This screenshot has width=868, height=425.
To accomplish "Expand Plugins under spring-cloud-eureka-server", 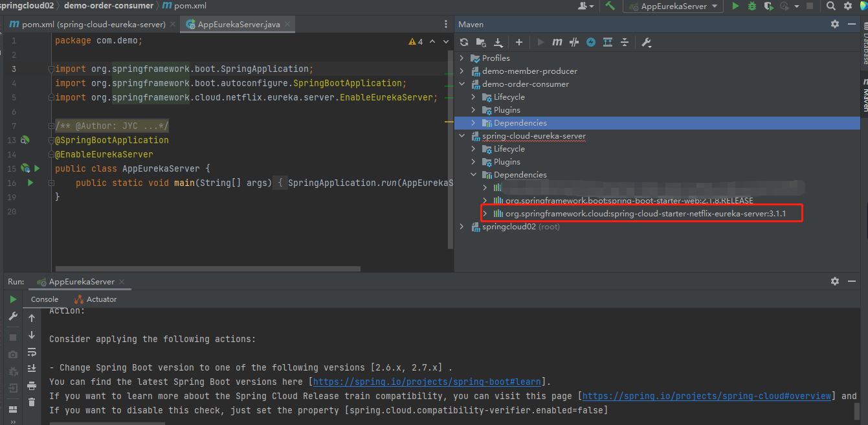I will [474, 162].
